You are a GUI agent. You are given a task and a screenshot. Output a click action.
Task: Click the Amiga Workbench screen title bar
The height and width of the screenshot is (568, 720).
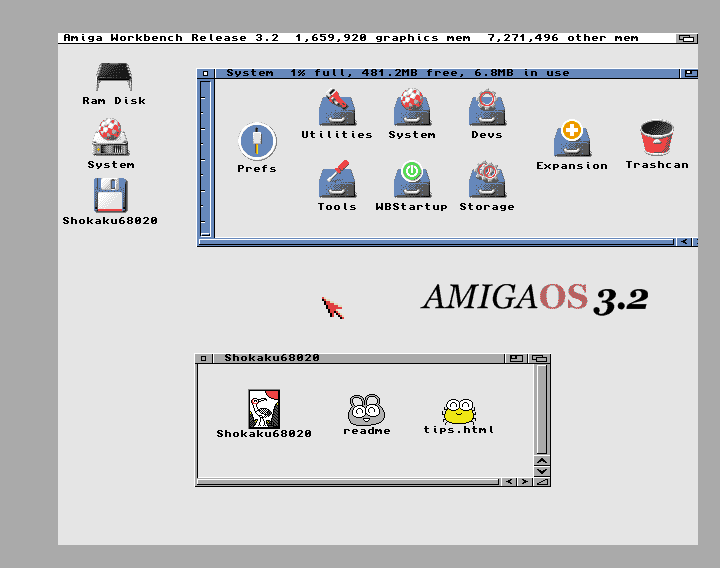pos(367,38)
